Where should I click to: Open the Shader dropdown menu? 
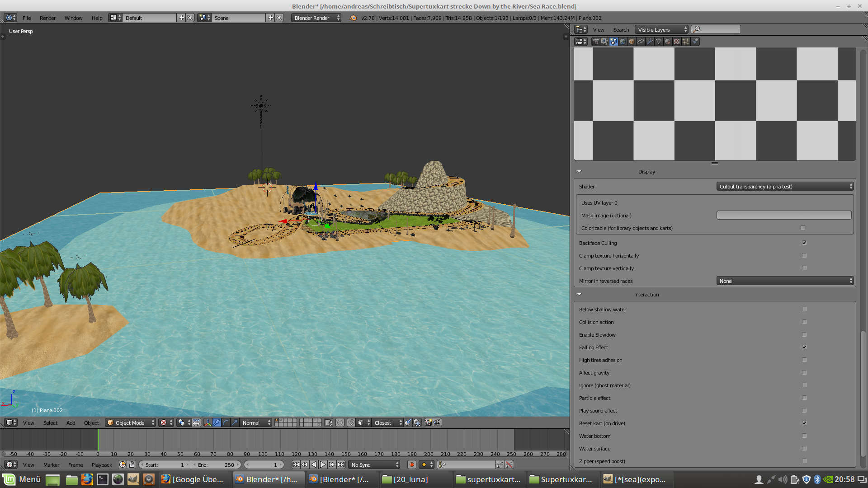click(785, 186)
